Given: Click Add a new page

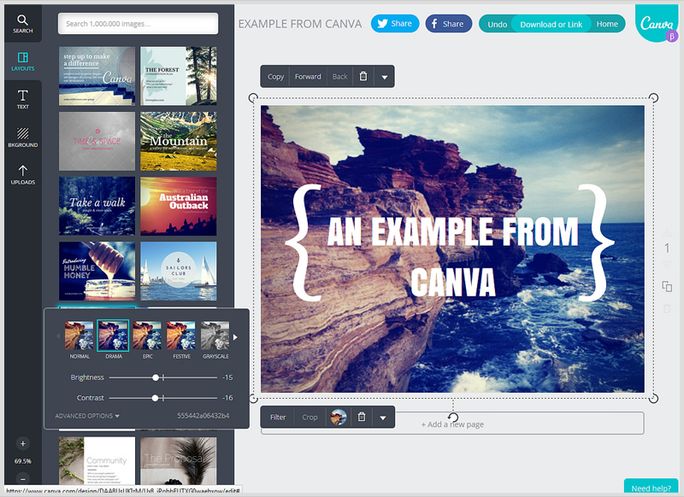Looking at the screenshot, I should point(452,424).
